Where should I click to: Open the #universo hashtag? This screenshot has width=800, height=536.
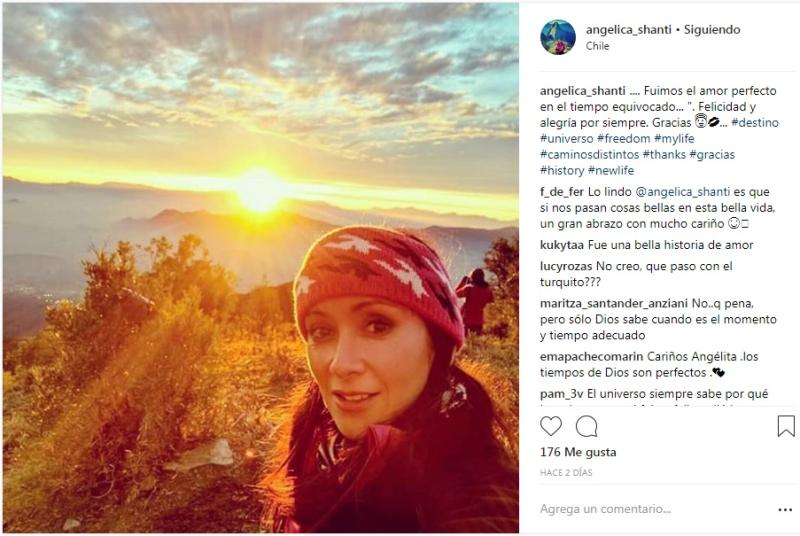pos(566,139)
